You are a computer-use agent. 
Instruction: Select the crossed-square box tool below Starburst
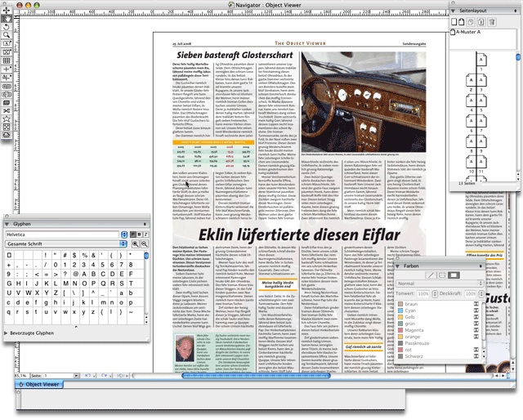point(7,127)
